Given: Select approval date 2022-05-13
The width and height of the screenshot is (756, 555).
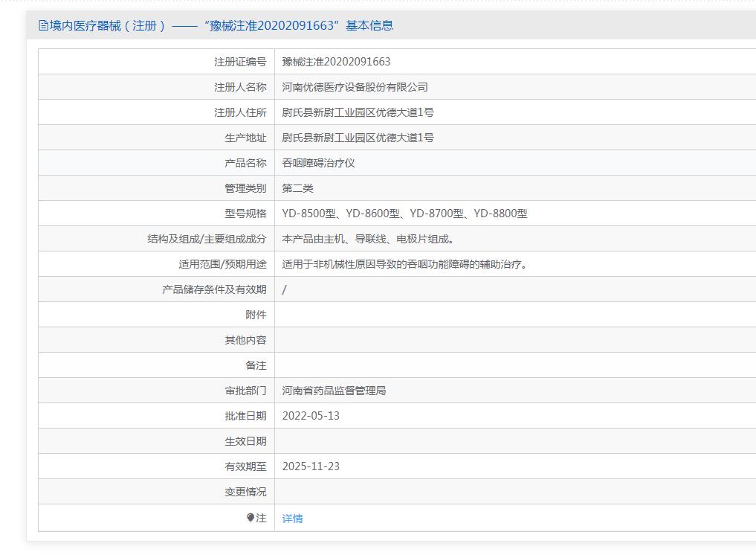Looking at the screenshot, I should pos(311,416).
